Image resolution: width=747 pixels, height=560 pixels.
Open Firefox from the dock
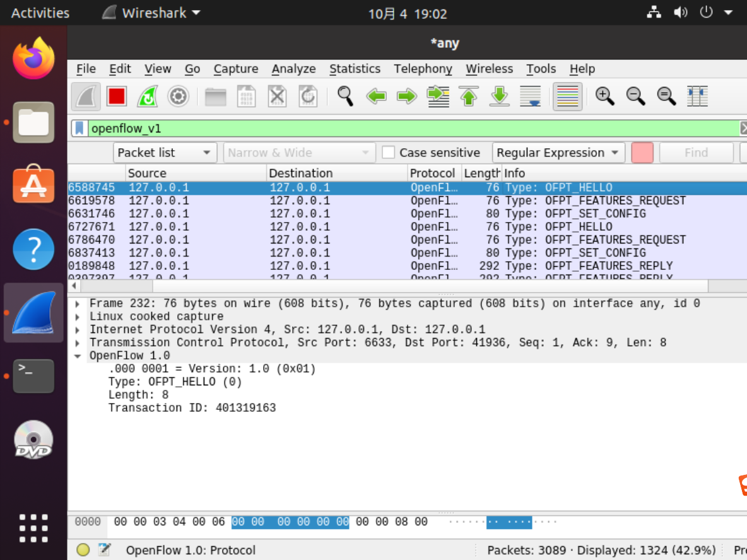click(33, 59)
